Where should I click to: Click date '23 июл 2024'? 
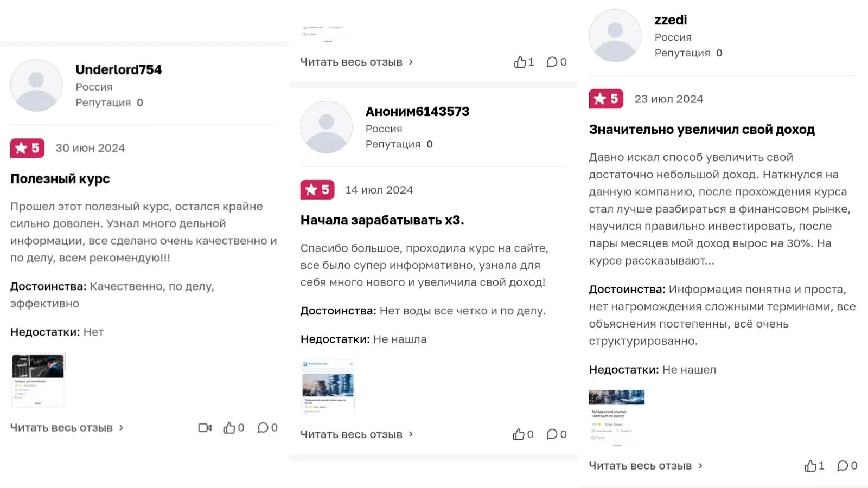669,99
